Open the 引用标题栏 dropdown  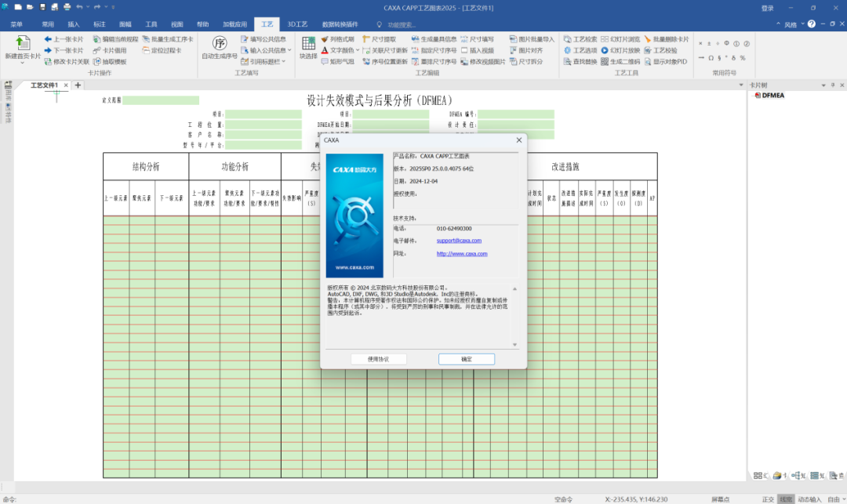(284, 61)
